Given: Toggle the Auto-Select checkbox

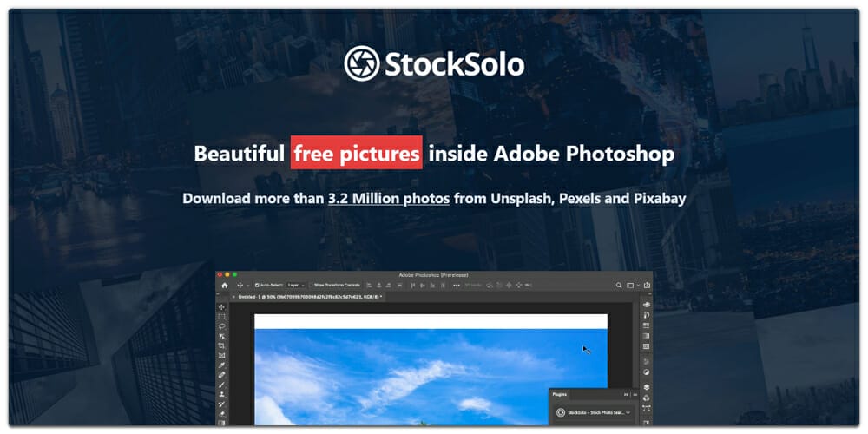Looking at the screenshot, I should click(x=257, y=285).
